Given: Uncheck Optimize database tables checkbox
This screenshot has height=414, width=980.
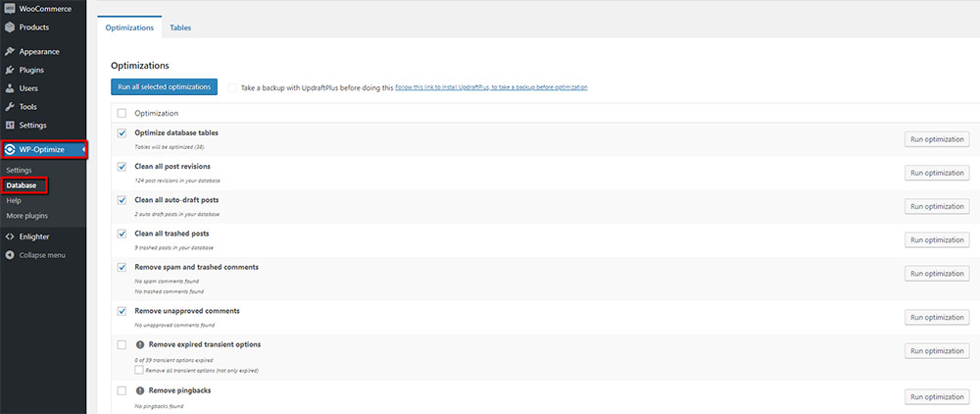Looking at the screenshot, I should 122,133.
